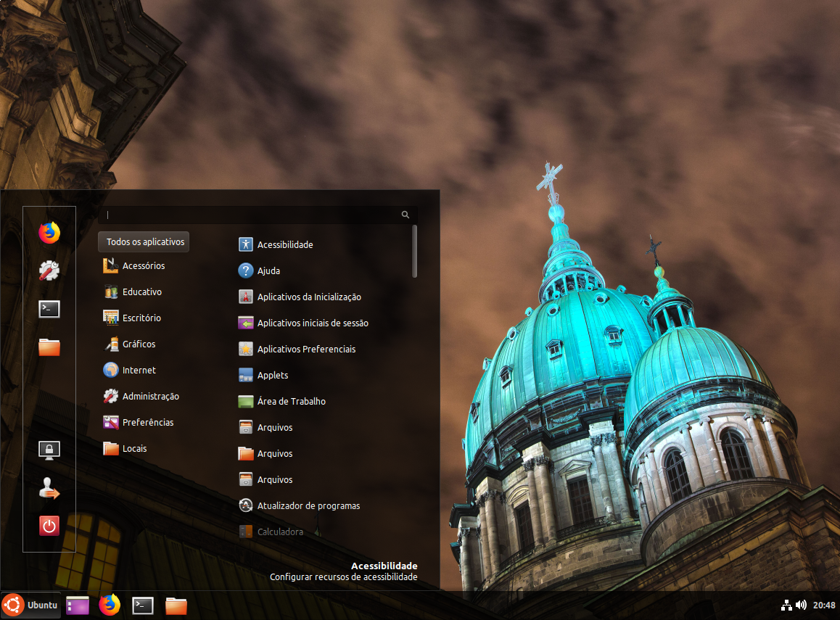
Task: Open the Applets text entry
Action: click(x=273, y=376)
